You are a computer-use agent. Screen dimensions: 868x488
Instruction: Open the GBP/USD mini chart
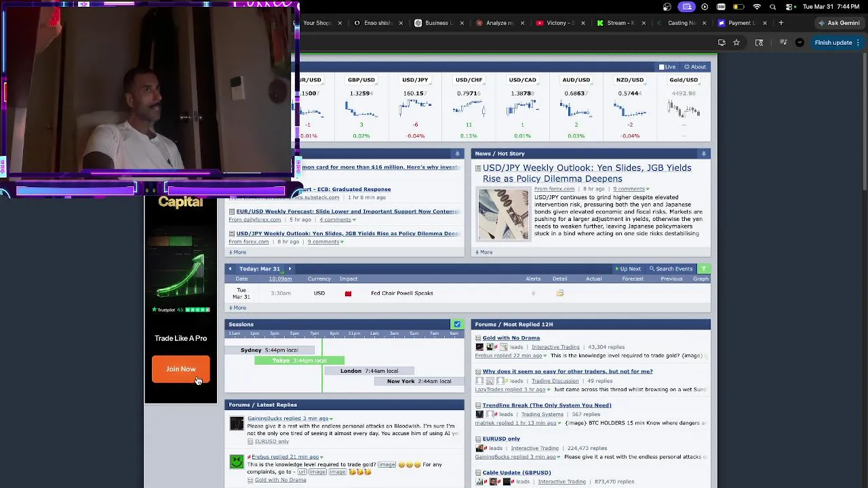[361, 108]
